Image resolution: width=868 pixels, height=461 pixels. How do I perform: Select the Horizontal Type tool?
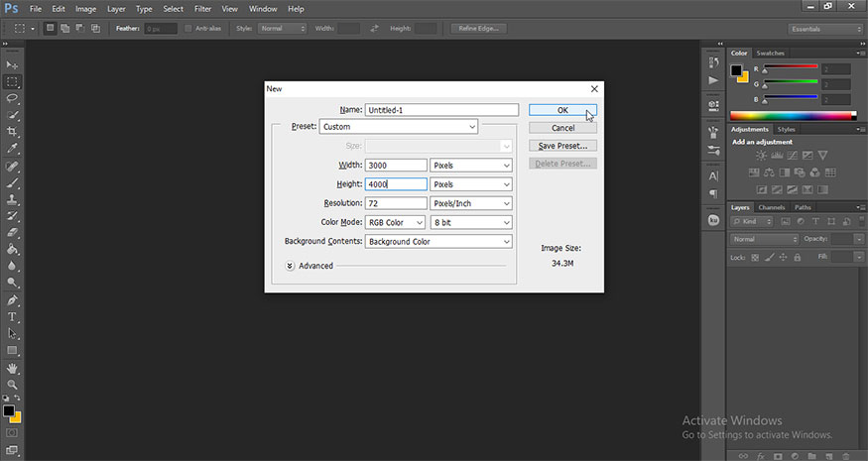[12, 317]
